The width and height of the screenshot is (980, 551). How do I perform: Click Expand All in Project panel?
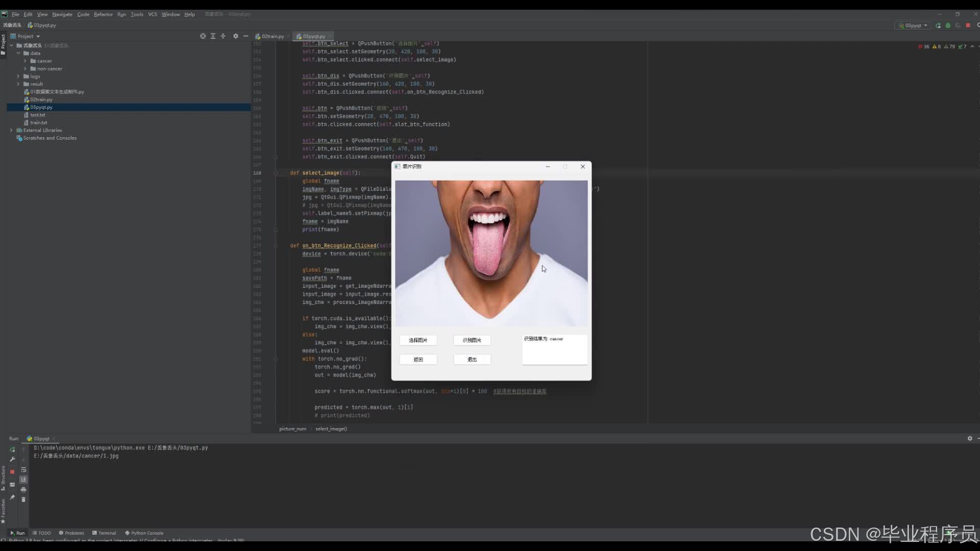click(213, 36)
